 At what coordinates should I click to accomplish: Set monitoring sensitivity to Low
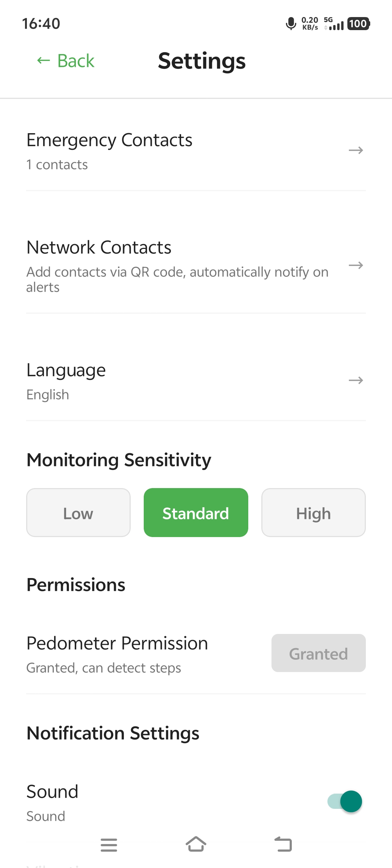point(78,513)
